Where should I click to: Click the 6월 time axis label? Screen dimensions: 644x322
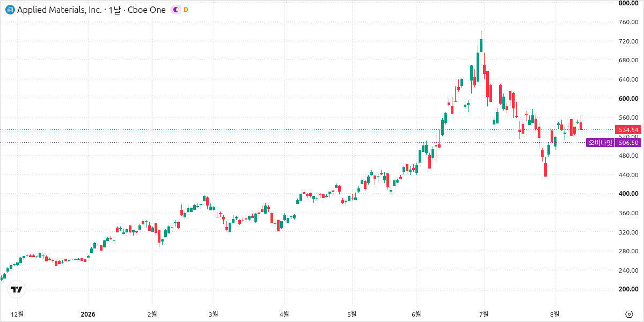(416, 313)
